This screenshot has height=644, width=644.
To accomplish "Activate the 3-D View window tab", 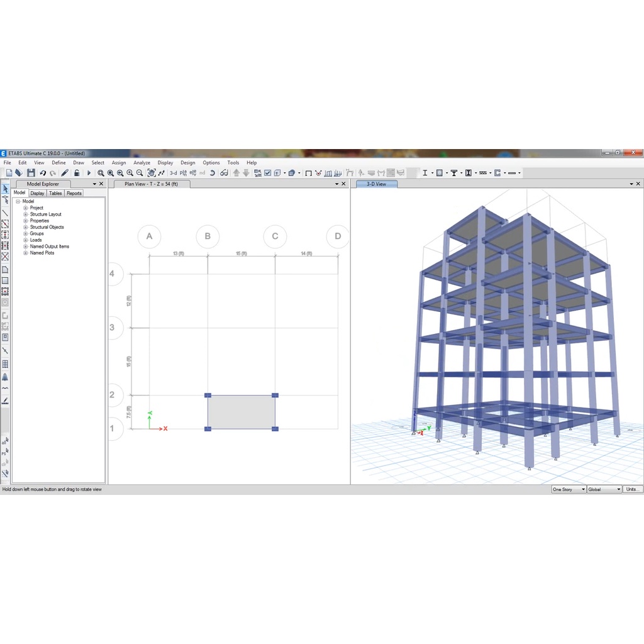I will 376,184.
